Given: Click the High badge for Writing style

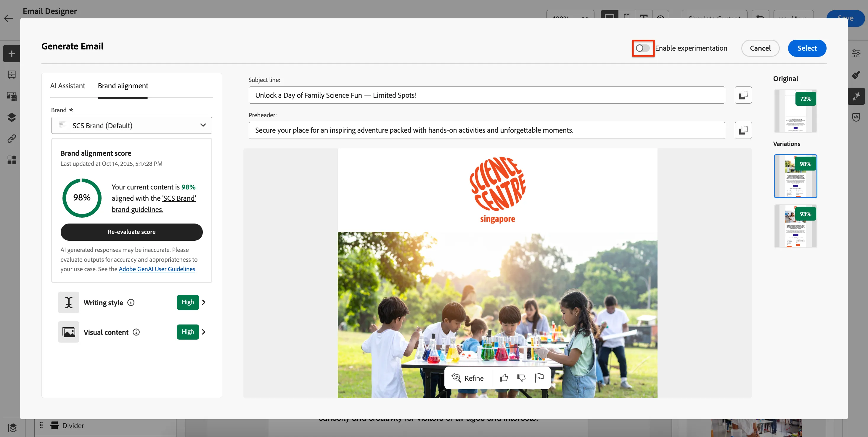Looking at the screenshot, I should 188,302.
